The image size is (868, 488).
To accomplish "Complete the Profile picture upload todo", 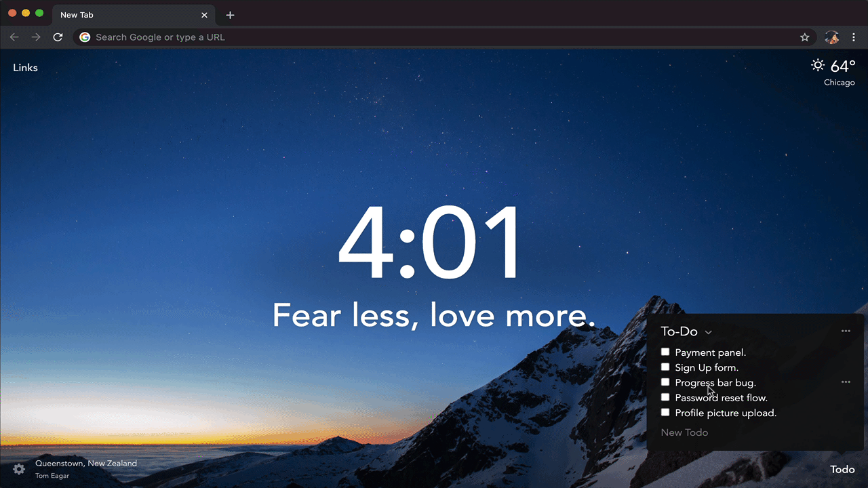I will (x=665, y=412).
